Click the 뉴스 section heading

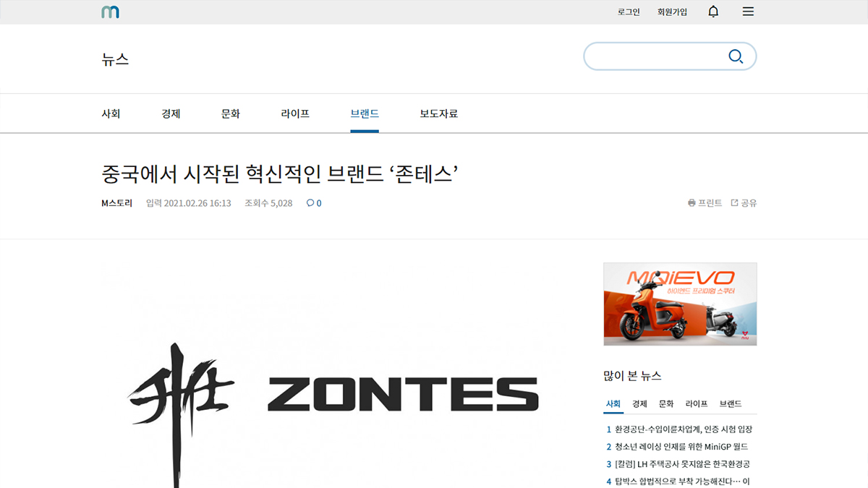(115, 59)
